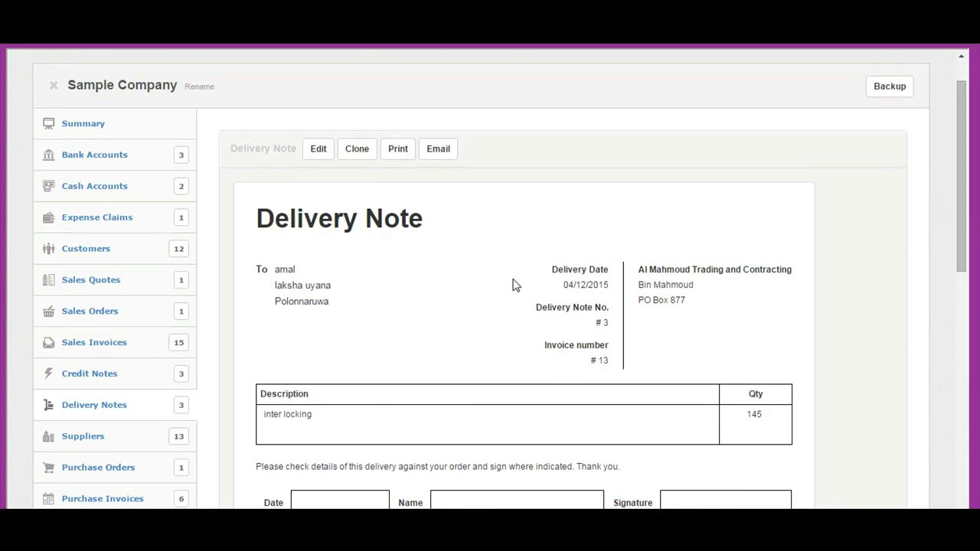Image resolution: width=980 pixels, height=551 pixels.
Task: Close Sample Company with the X icon
Action: click(54, 86)
